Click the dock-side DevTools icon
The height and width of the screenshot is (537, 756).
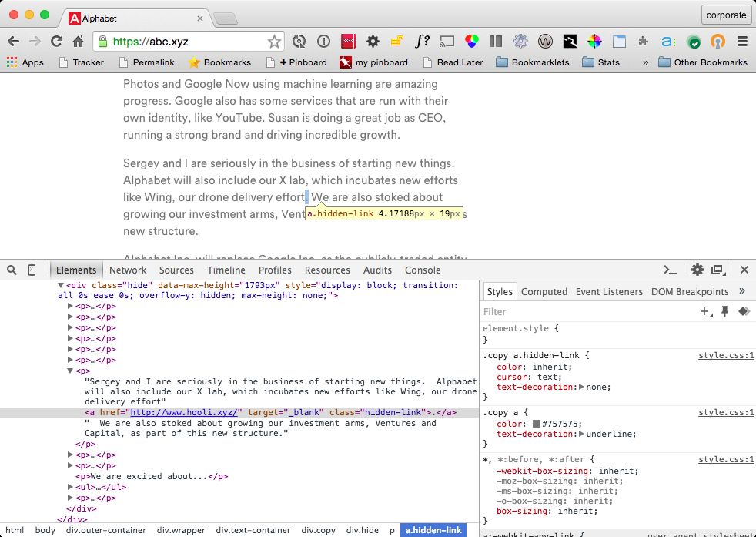pyautogui.click(x=718, y=270)
